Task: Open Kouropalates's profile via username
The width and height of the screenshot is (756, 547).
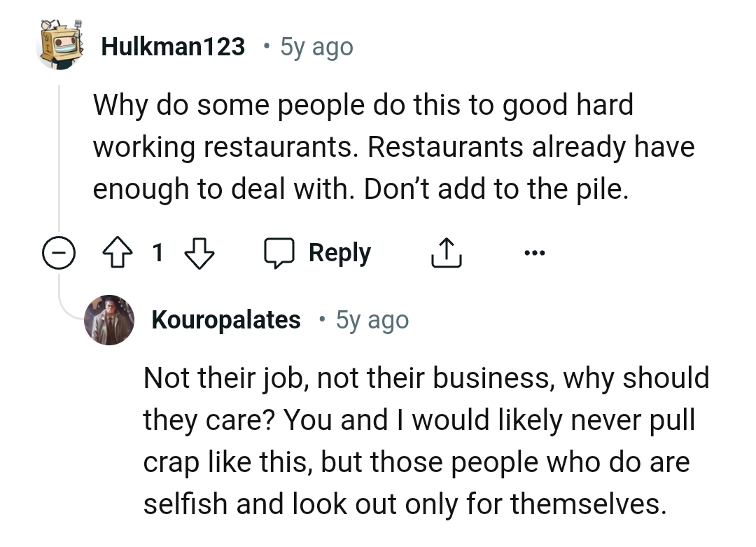Action: coord(225,319)
